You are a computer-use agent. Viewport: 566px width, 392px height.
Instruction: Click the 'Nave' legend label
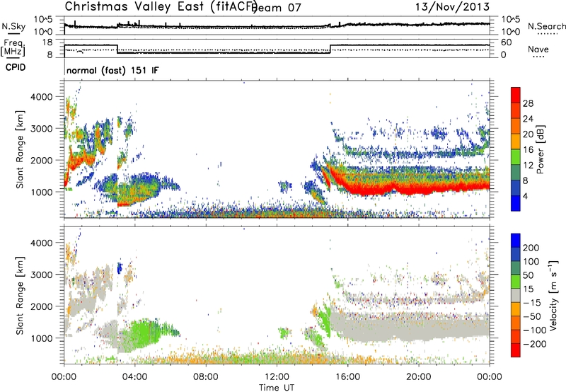coord(538,49)
